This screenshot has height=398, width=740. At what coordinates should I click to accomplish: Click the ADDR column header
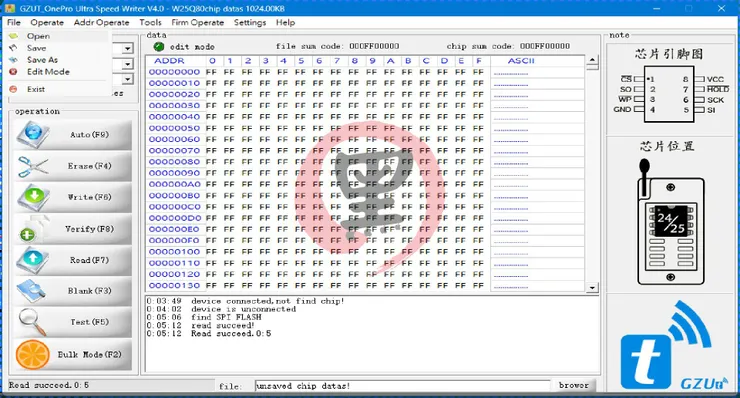[x=169, y=61]
